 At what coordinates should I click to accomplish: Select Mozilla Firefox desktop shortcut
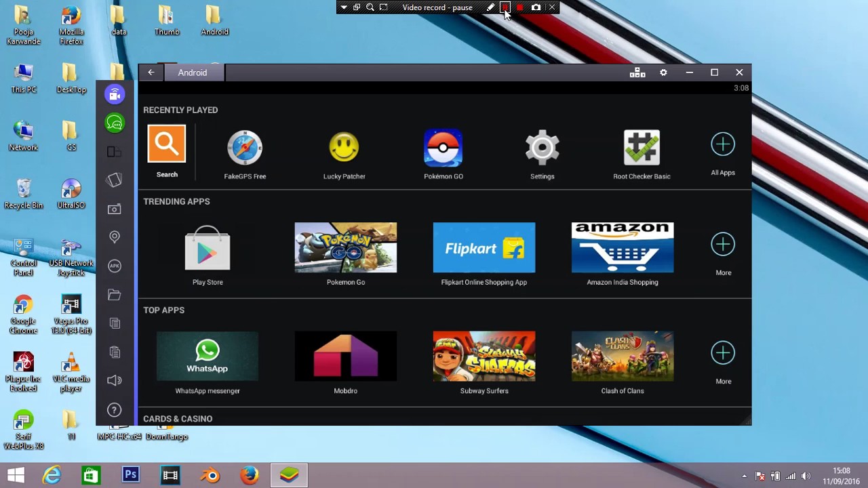[x=71, y=26]
